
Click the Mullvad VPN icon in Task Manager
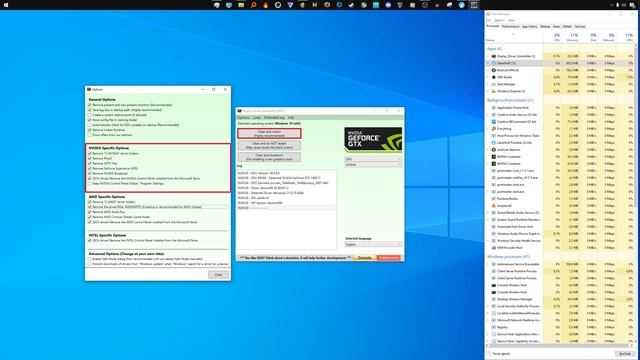[x=493, y=70]
